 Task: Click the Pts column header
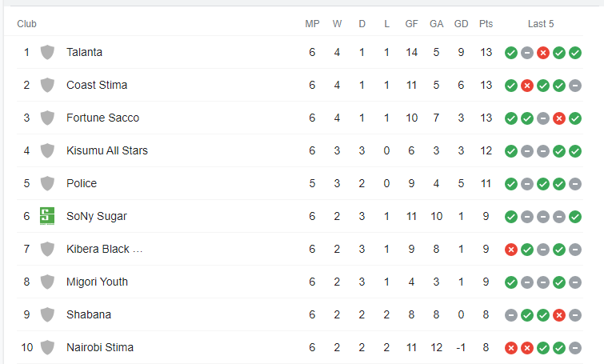coord(486,24)
